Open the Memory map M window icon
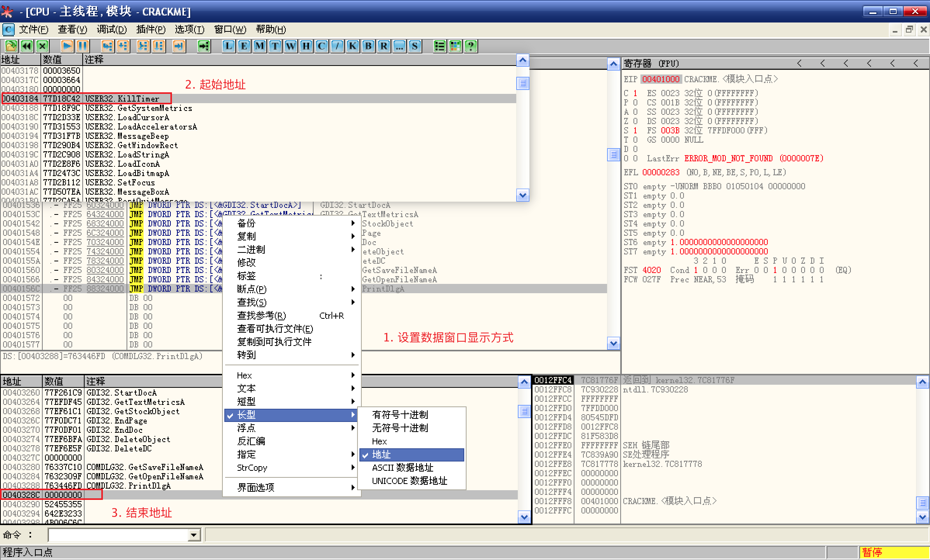The image size is (930, 560). 260,46
